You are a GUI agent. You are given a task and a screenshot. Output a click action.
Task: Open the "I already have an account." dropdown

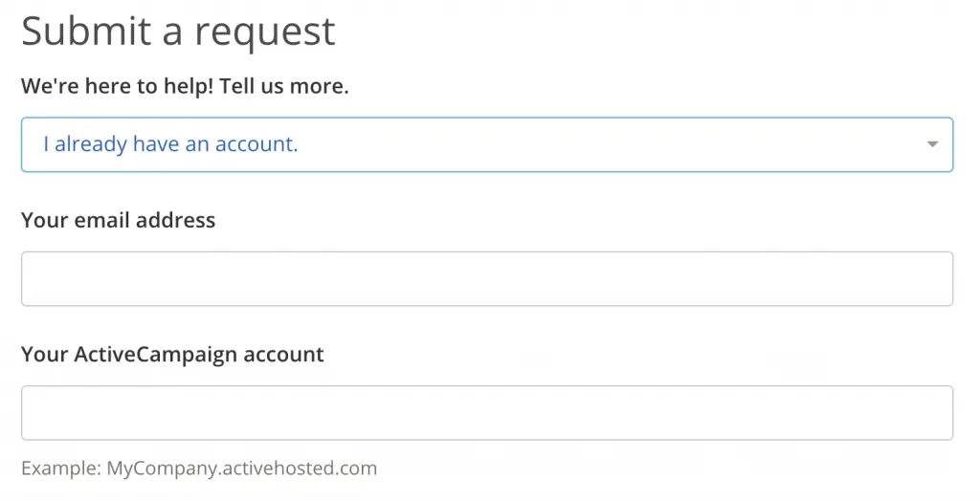[486, 144]
